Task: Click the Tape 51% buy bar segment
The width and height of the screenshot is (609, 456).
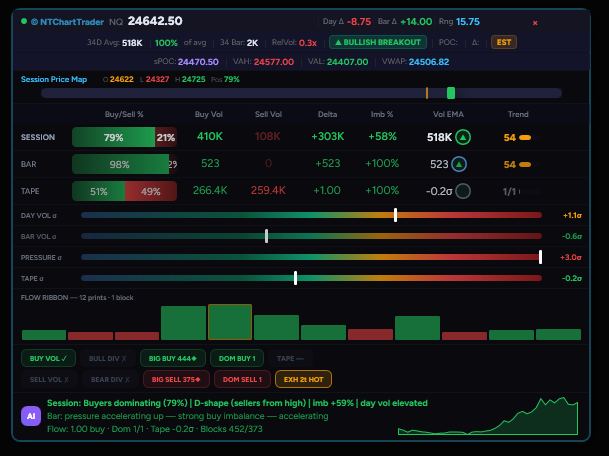Action: coord(99,191)
